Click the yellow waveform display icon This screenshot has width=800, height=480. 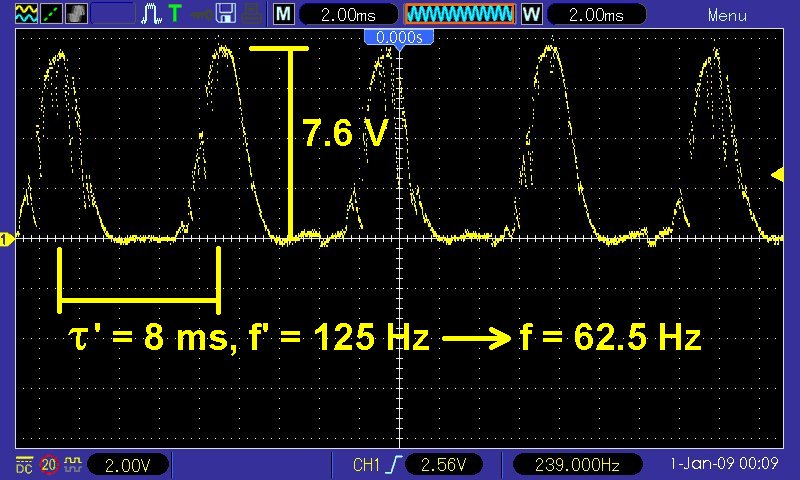click(26, 13)
